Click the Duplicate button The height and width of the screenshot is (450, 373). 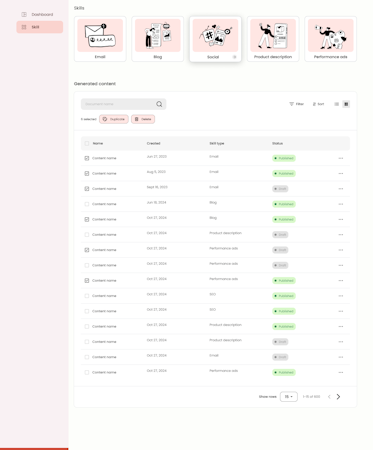[x=114, y=119]
